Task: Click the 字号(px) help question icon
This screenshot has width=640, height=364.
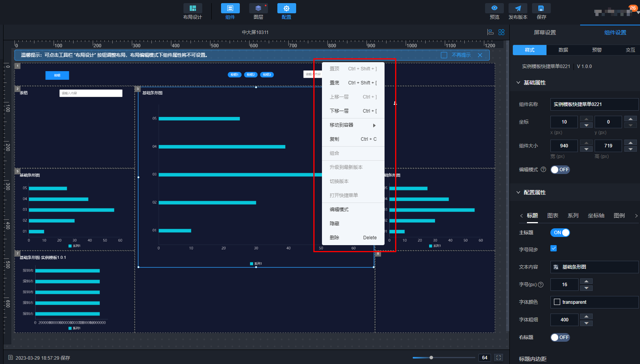Action: coord(541,285)
